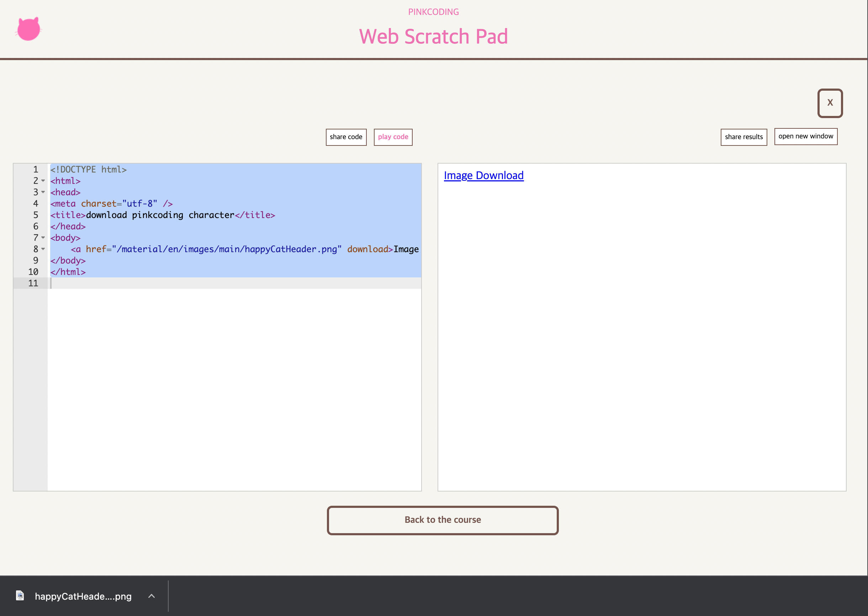Click line number 10 in gutter

[33, 272]
